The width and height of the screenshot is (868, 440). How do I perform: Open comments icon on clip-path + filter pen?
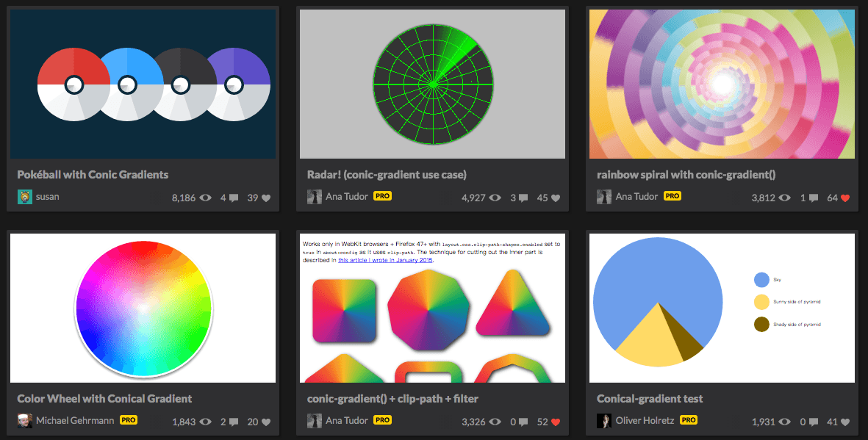tap(523, 422)
